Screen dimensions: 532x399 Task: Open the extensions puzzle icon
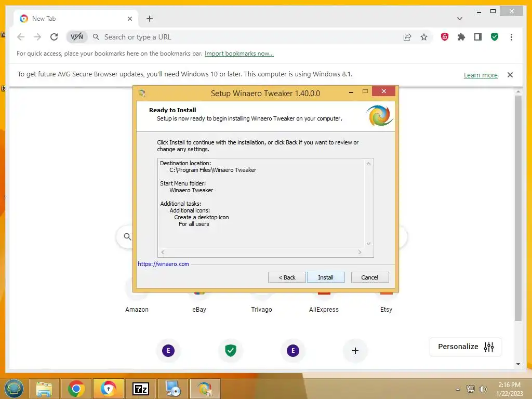pos(461,37)
